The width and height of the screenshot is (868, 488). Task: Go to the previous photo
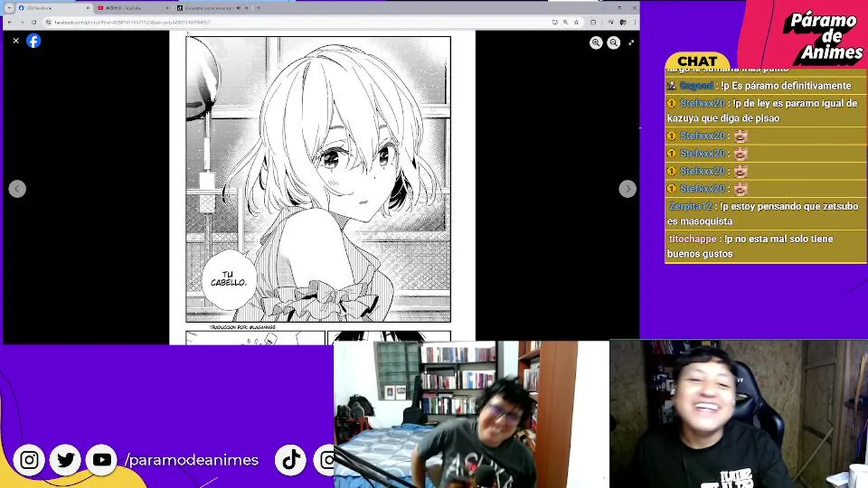[18, 189]
